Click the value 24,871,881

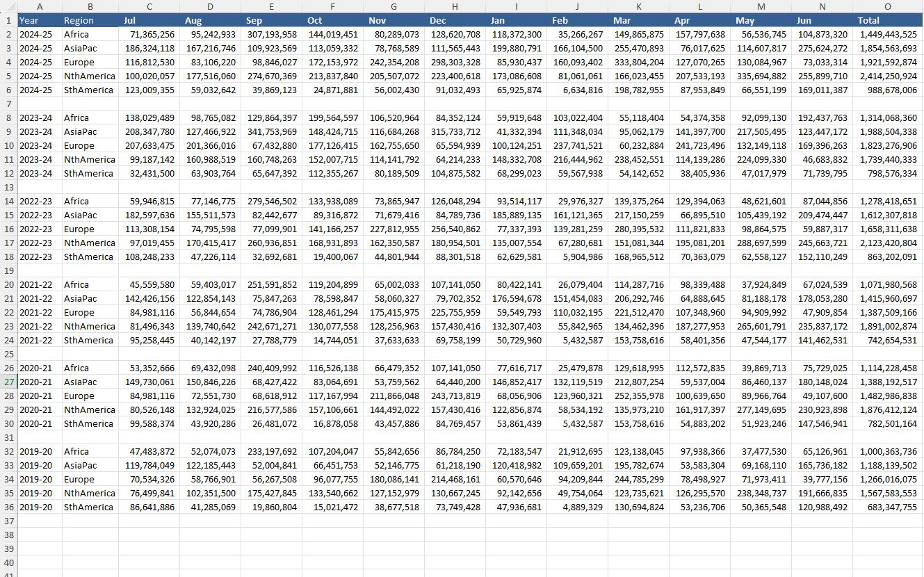[332, 90]
